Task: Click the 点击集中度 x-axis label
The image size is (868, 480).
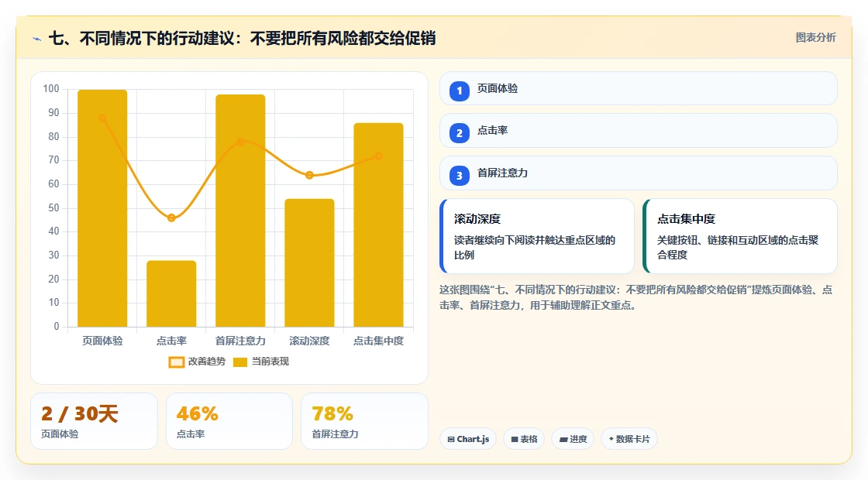Action: pos(379,341)
